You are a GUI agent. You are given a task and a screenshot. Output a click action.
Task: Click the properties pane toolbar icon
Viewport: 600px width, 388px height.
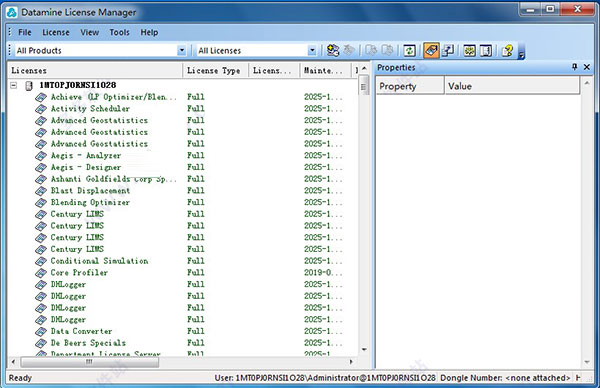point(486,51)
